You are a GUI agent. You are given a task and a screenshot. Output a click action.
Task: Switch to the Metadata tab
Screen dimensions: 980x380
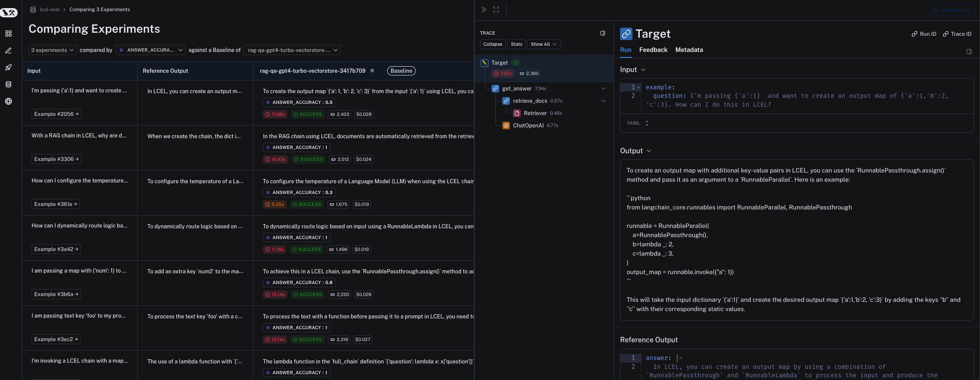click(x=689, y=50)
